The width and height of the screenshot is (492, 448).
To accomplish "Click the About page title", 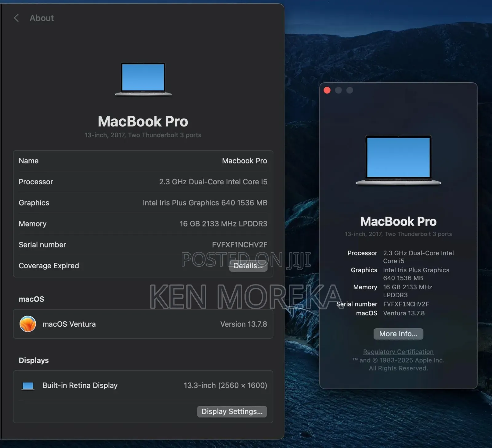I will 42,18.
